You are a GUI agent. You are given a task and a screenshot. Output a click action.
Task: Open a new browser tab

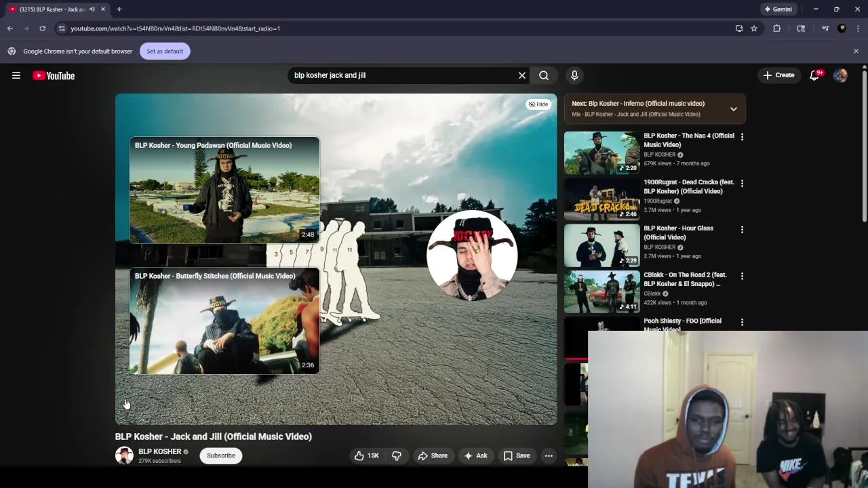(x=119, y=9)
